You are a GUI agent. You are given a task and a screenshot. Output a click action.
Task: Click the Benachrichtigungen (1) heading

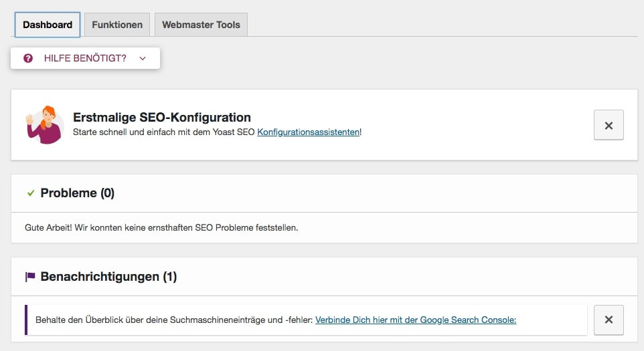108,276
